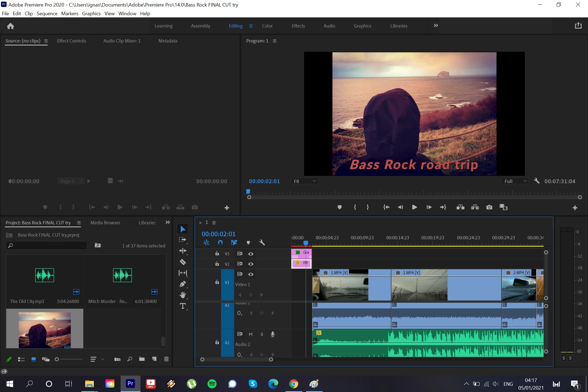Select the Pen tool
Screen dimensions: 588x392
(183, 284)
